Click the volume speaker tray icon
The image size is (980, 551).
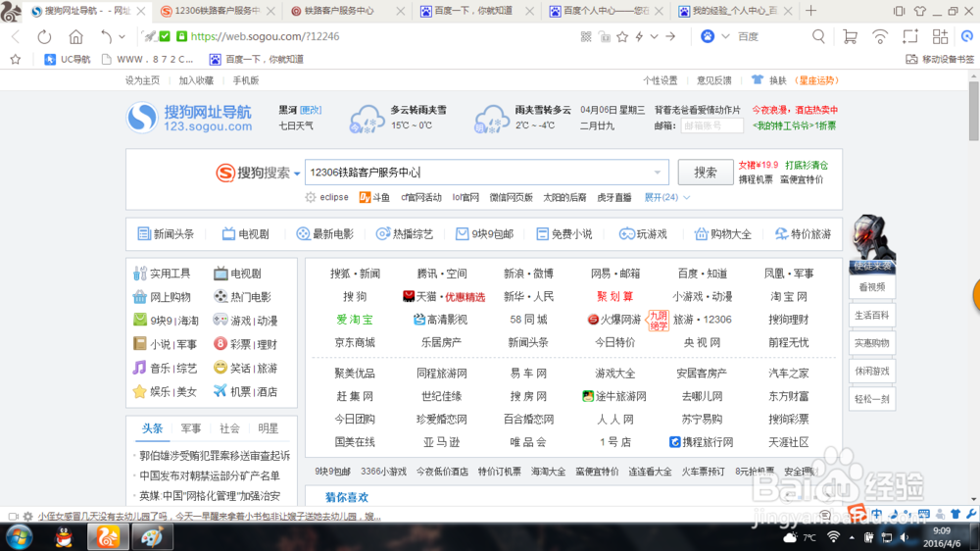(905, 537)
